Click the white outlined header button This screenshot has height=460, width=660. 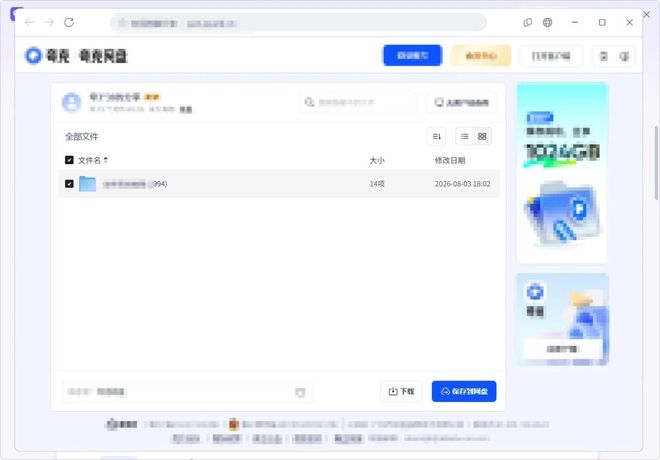point(551,56)
